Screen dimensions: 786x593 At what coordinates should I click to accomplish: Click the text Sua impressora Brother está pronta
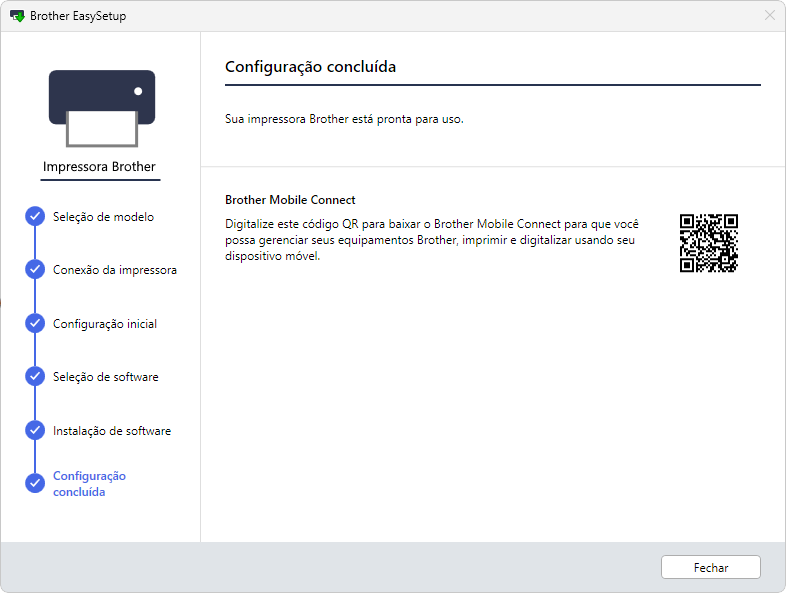(x=344, y=119)
